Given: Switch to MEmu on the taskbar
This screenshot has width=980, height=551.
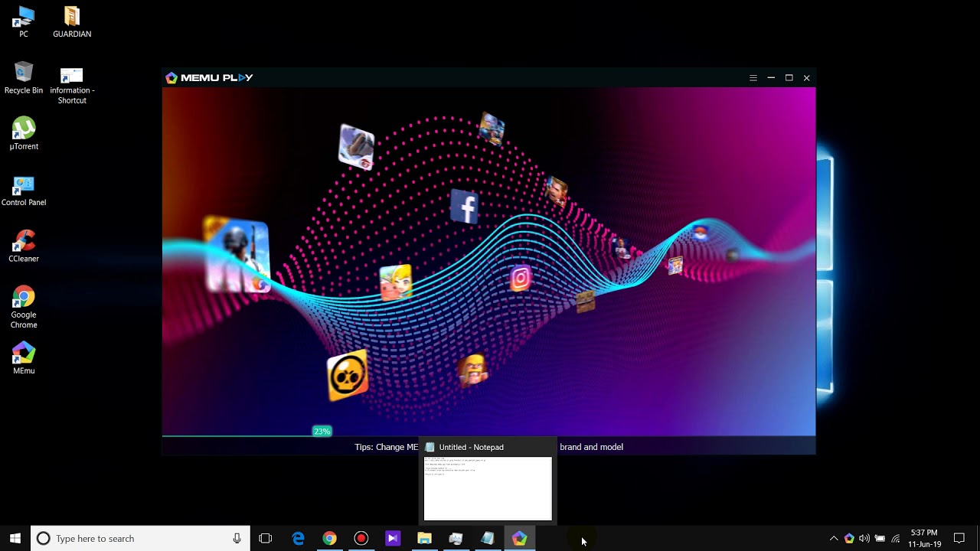Looking at the screenshot, I should pos(519,539).
